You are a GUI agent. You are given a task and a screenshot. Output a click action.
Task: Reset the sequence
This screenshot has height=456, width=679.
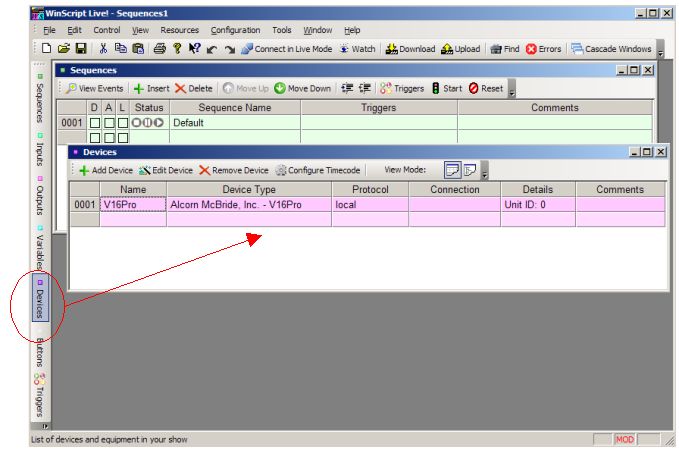point(485,88)
